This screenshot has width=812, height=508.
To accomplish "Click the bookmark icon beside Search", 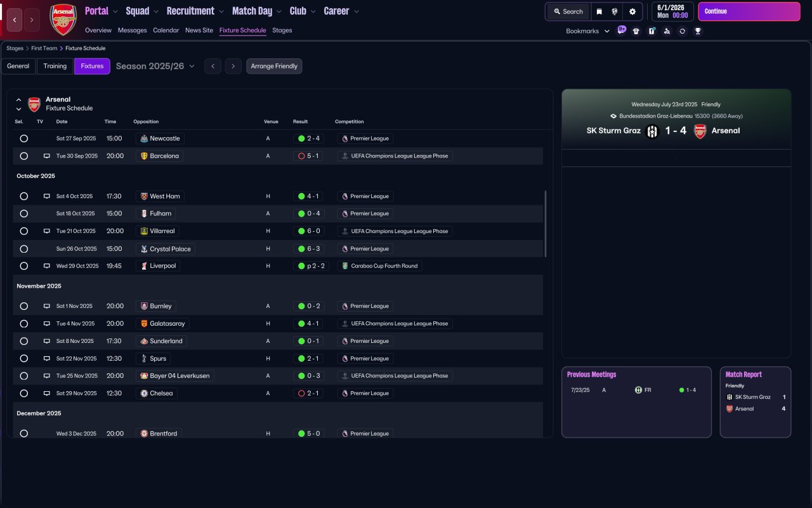I will 599,11.
